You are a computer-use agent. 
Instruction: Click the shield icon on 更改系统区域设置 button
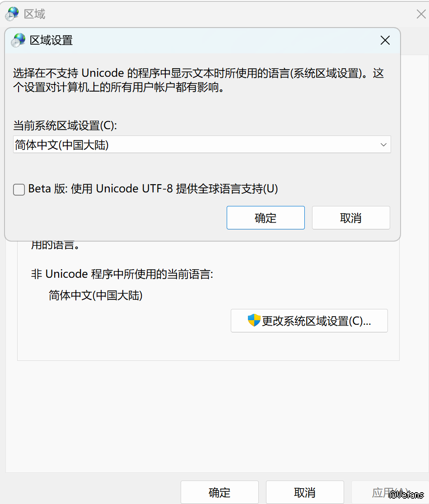coord(254,321)
